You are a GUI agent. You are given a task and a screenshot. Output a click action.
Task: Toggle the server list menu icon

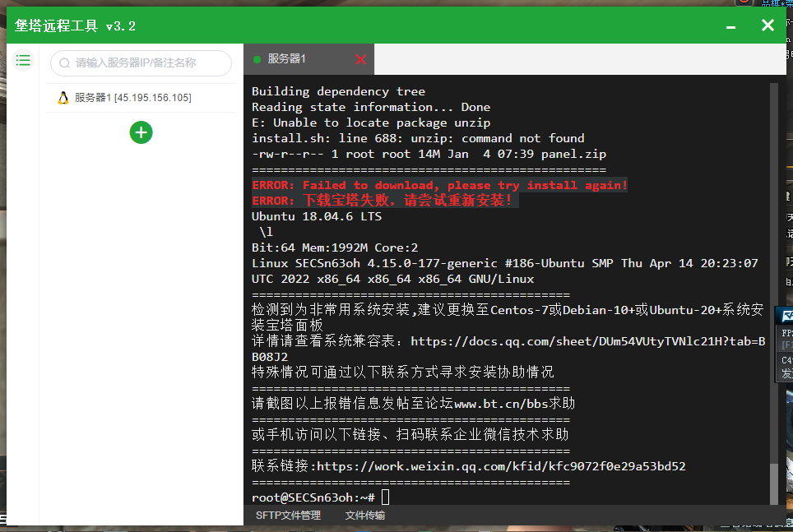[x=23, y=61]
